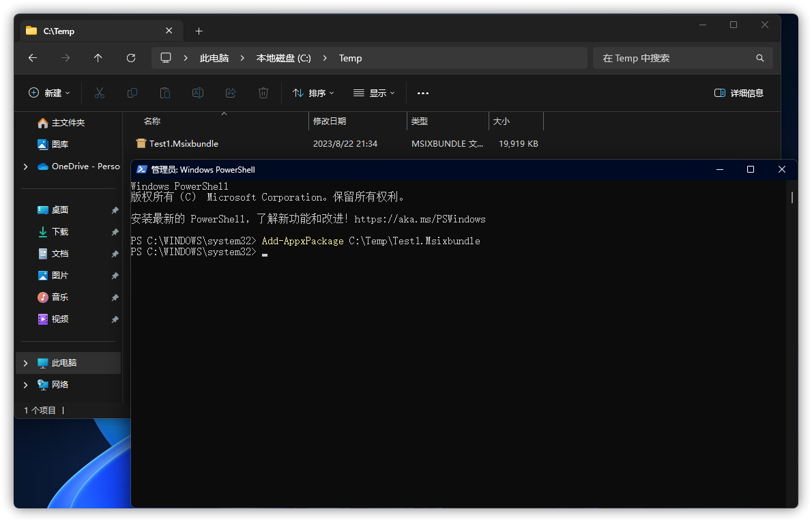Click the Delete icon in the toolbar
The image size is (812, 522).
click(x=263, y=93)
